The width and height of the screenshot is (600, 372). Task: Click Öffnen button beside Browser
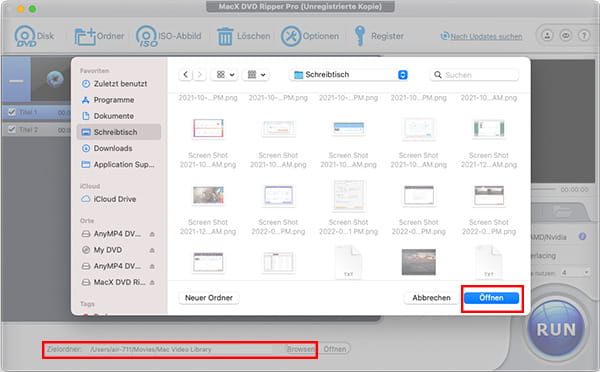(334, 349)
